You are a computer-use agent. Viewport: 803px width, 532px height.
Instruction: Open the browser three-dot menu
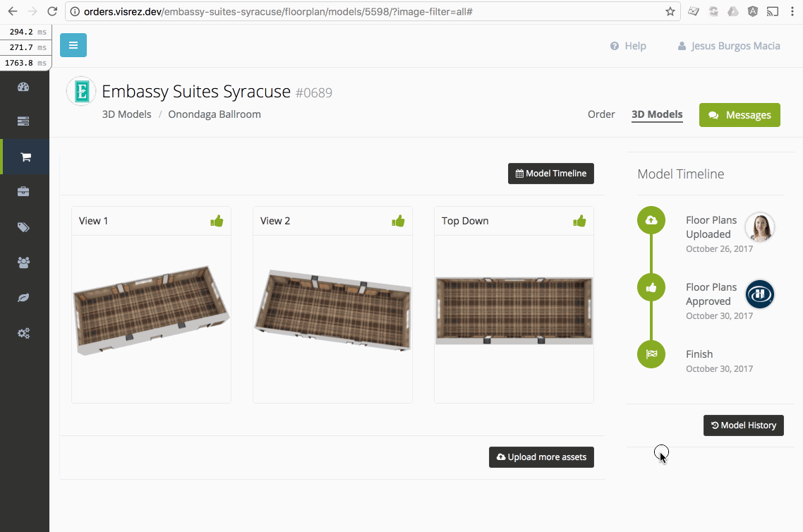(x=792, y=11)
